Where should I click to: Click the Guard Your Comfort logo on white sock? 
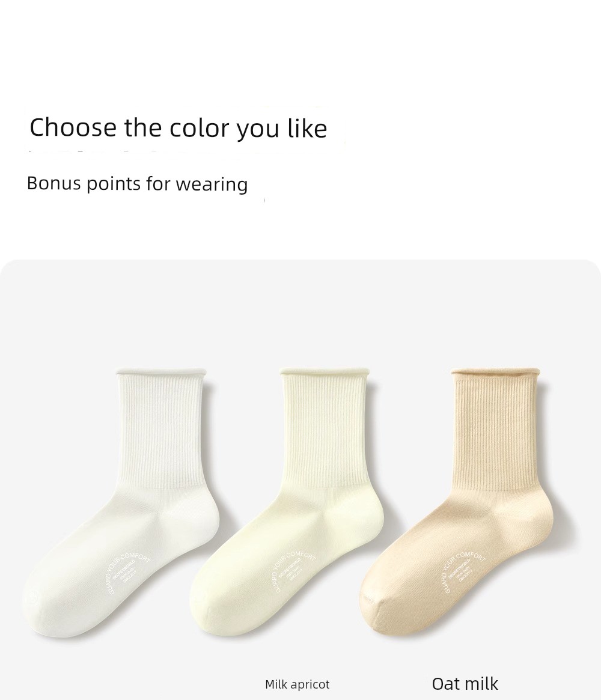pyautogui.click(x=129, y=573)
